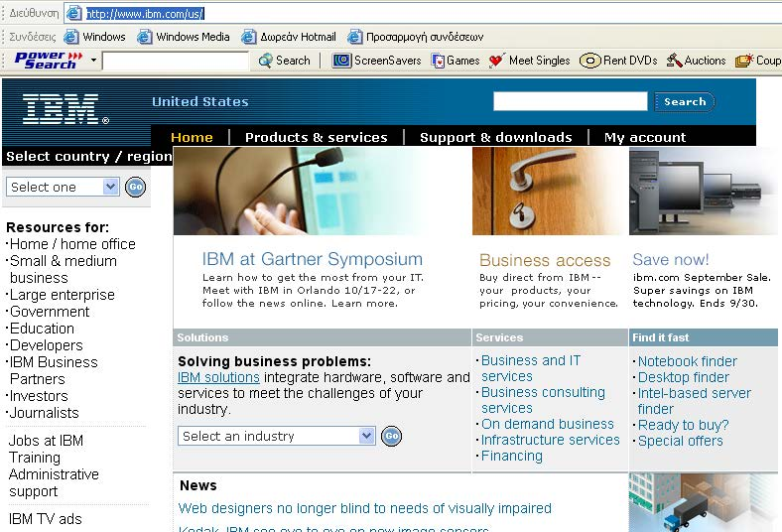Open Jobs at IBM link
This screenshot has height=532, width=782.
(x=46, y=441)
